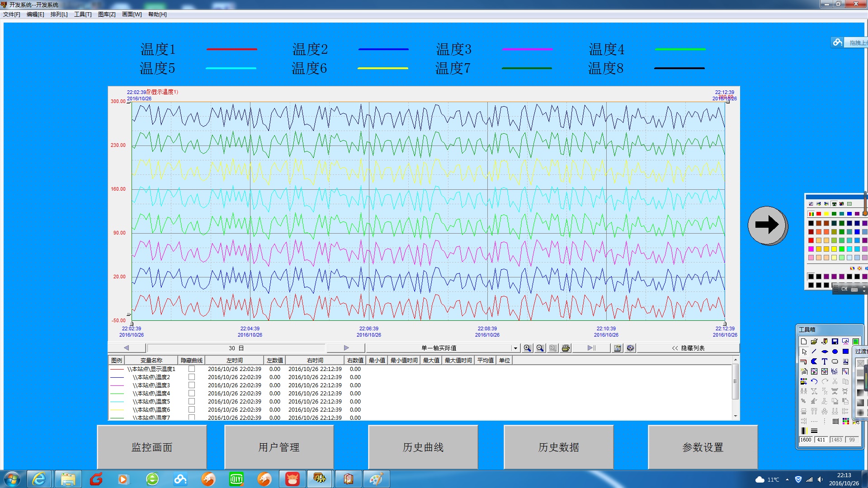Select the filled polygon tool in toolbox
The width and height of the screenshot is (868, 488).
pyautogui.click(x=814, y=361)
